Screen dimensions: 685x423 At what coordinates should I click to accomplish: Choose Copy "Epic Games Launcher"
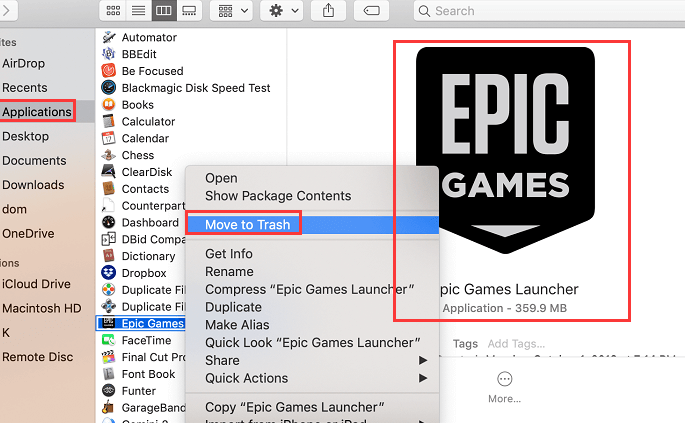(294, 407)
